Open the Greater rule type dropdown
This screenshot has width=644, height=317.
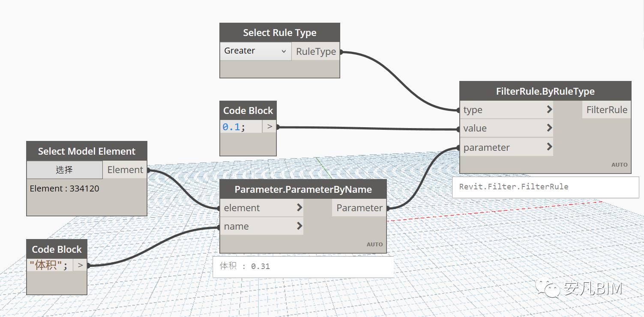point(255,51)
